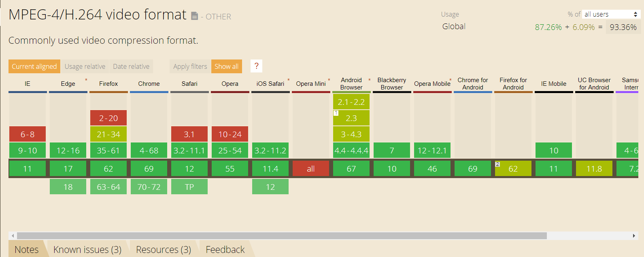The width and height of the screenshot is (644, 257).
Task: Click Blackberry Browser 7 cell
Action: pyautogui.click(x=392, y=150)
